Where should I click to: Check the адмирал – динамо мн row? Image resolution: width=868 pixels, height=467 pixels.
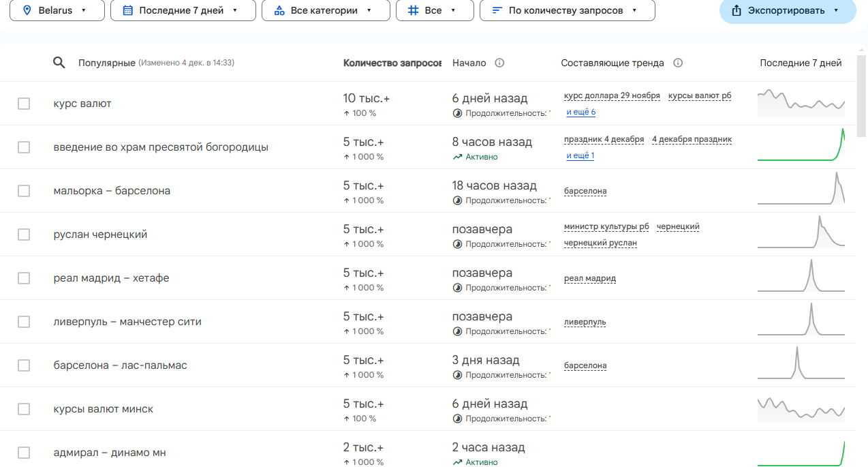click(24, 453)
